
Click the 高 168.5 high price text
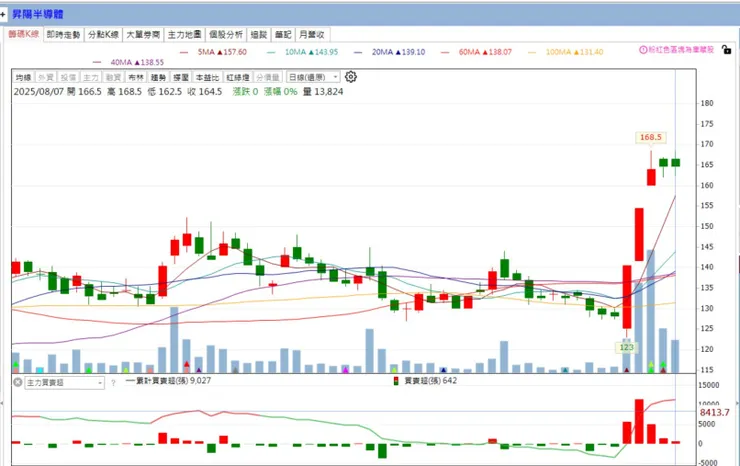coord(124,92)
